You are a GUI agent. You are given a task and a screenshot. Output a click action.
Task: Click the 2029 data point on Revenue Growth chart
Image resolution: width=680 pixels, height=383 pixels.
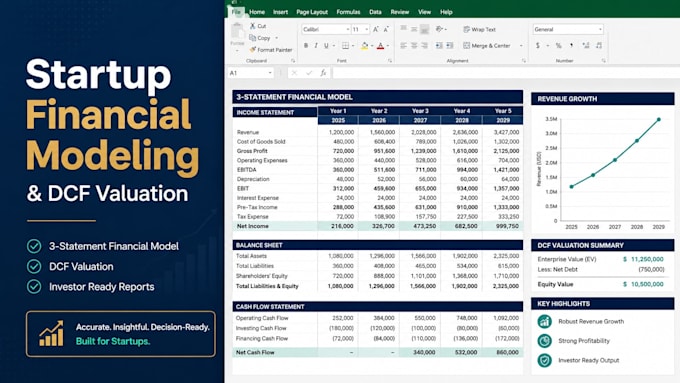(x=659, y=119)
